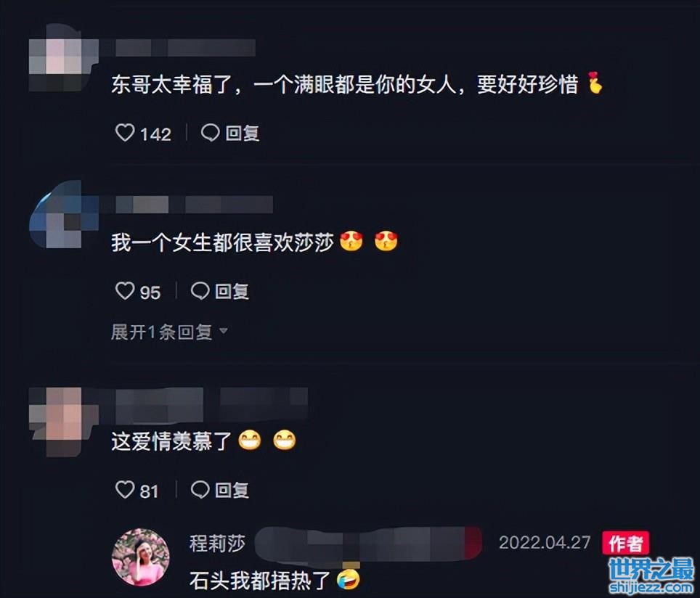Screen dimensions: 700x598
Task: Click the speech bubble icon on the 142-like comment
Action: tap(210, 133)
